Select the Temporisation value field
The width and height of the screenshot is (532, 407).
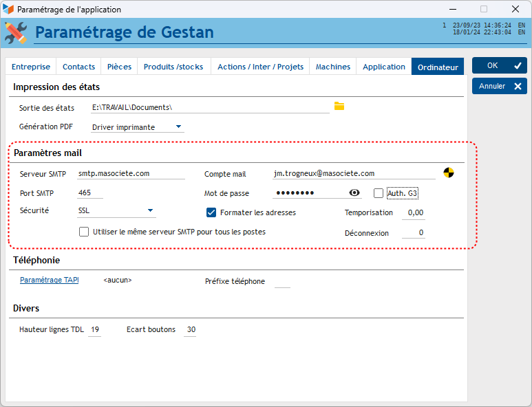coord(414,213)
